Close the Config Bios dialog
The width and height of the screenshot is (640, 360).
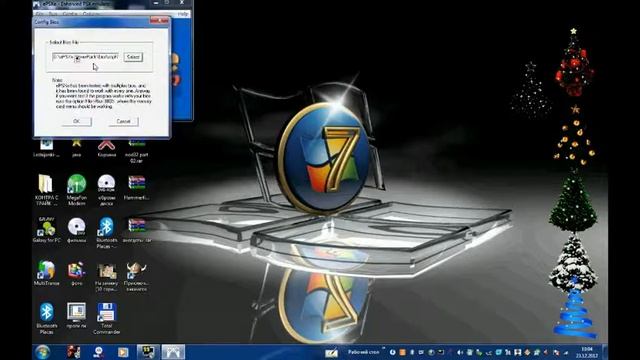pyautogui.click(x=159, y=20)
